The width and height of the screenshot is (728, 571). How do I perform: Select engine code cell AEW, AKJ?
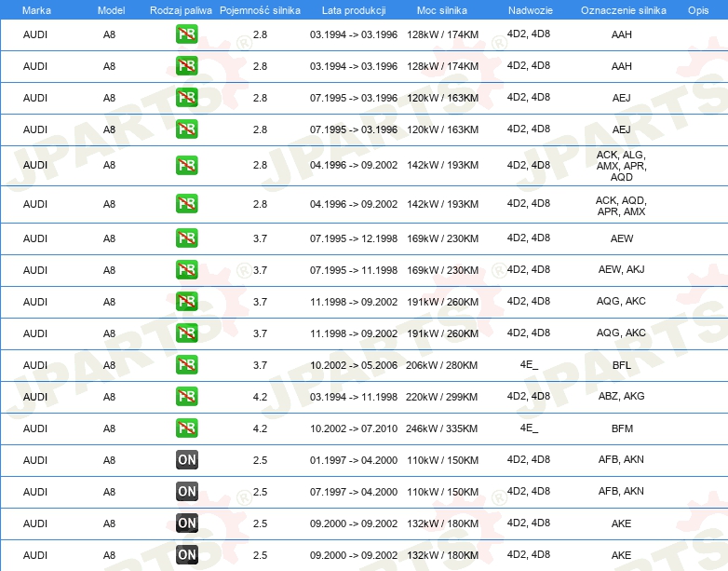coord(621,269)
